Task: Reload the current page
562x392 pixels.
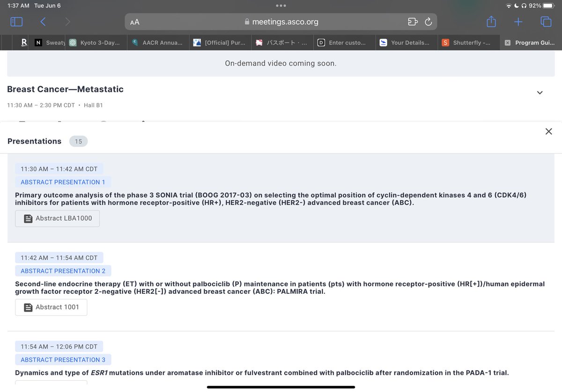Action: 428,22
